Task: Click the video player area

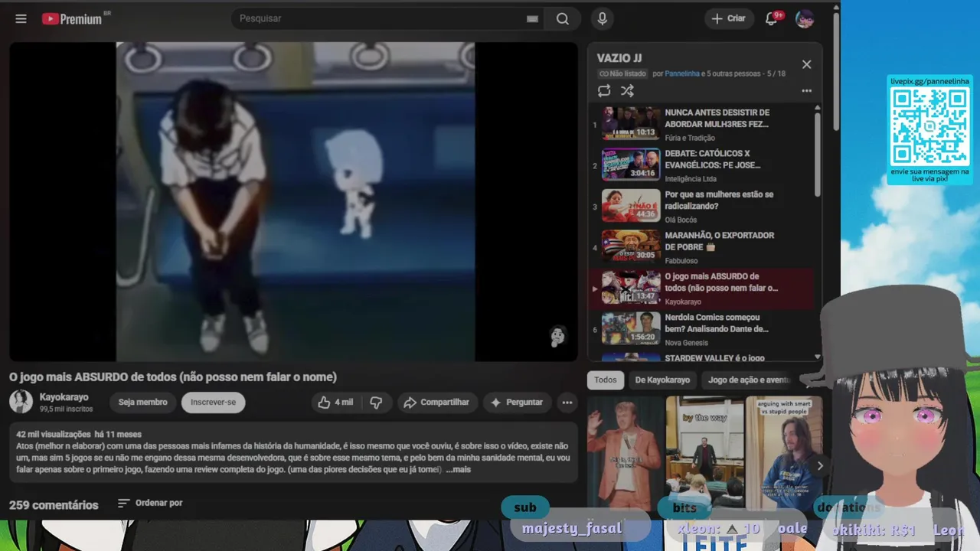Action: (294, 201)
